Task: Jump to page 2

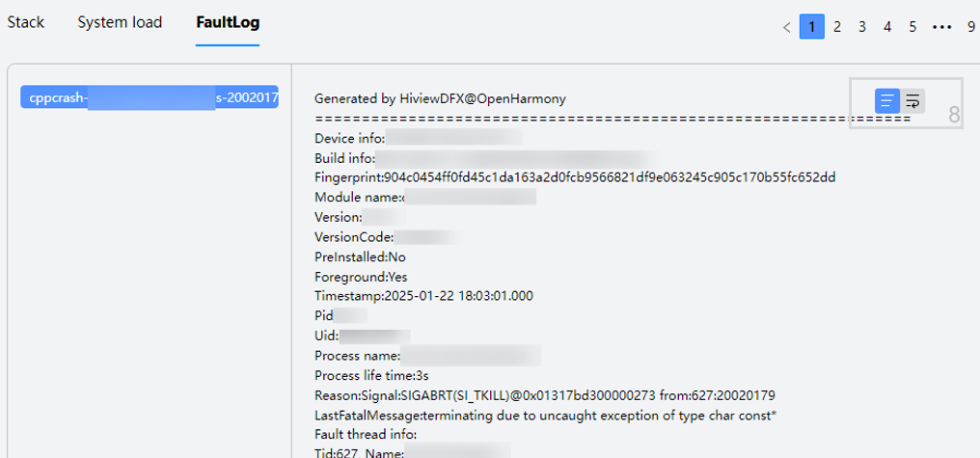Action: pos(837,27)
